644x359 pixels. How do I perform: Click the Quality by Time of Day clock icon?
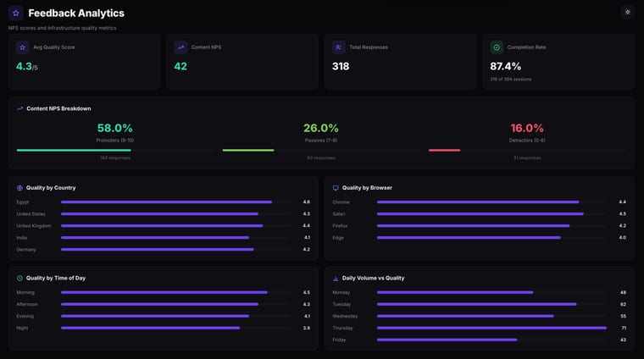19,279
